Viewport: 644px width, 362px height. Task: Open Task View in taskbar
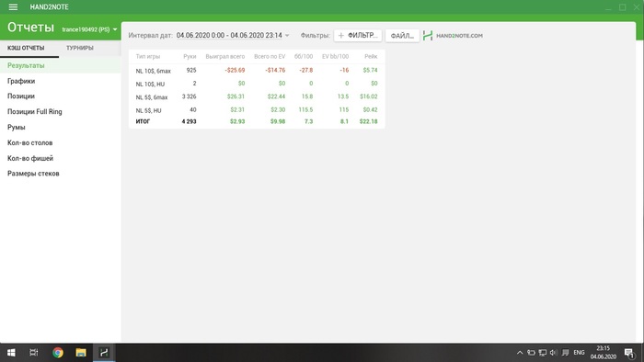[34, 353]
